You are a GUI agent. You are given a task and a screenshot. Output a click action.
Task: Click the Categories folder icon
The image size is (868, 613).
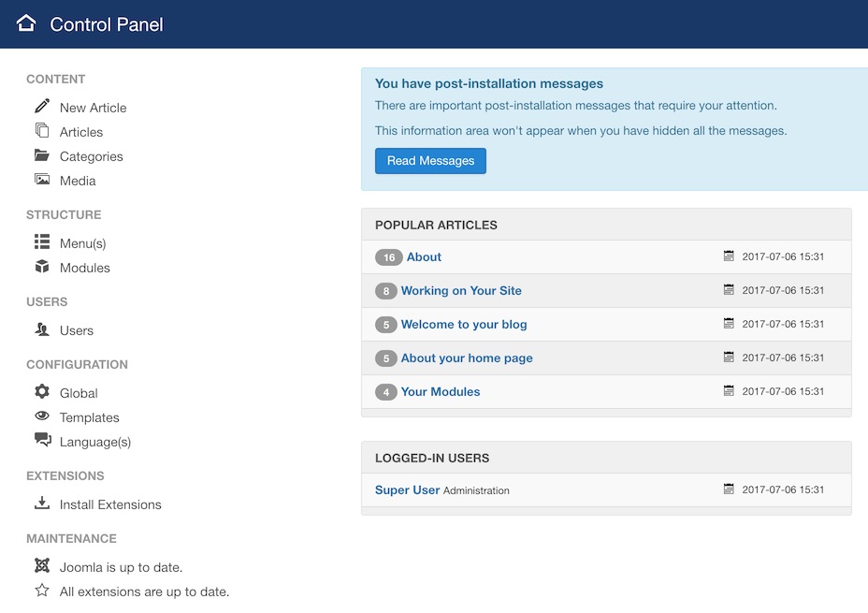[42, 155]
